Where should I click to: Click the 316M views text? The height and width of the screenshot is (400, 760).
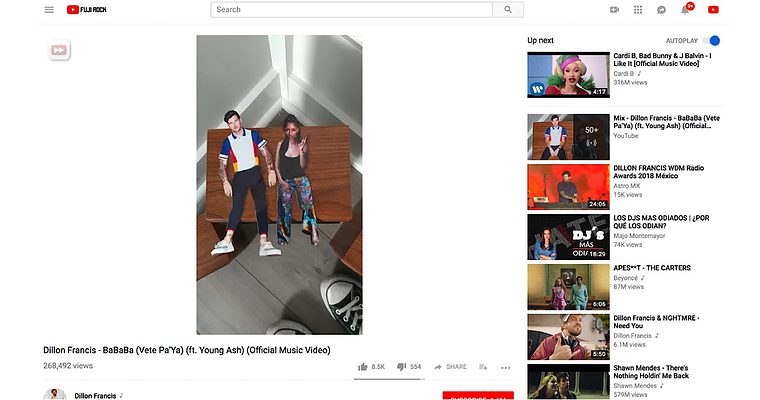pyautogui.click(x=630, y=82)
